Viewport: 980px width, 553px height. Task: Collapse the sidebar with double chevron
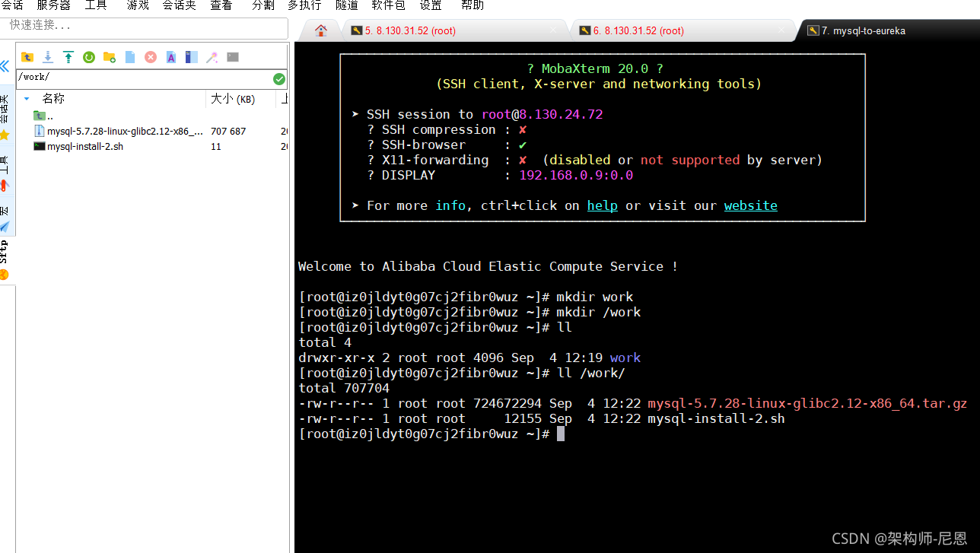5,66
